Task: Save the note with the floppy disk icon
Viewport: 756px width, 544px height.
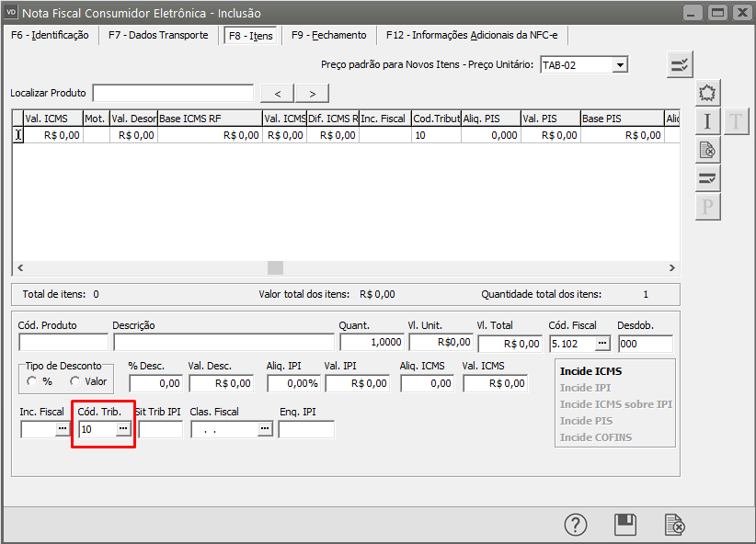Action: coord(625,525)
